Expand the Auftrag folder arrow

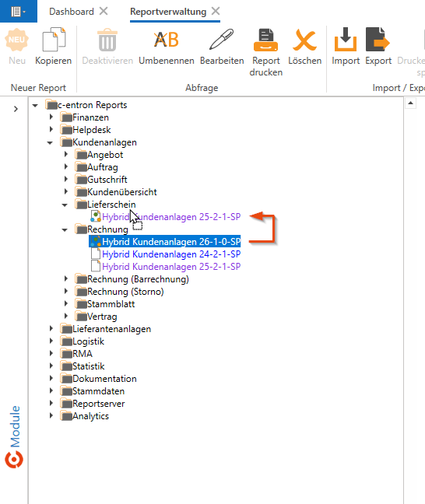click(x=66, y=166)
